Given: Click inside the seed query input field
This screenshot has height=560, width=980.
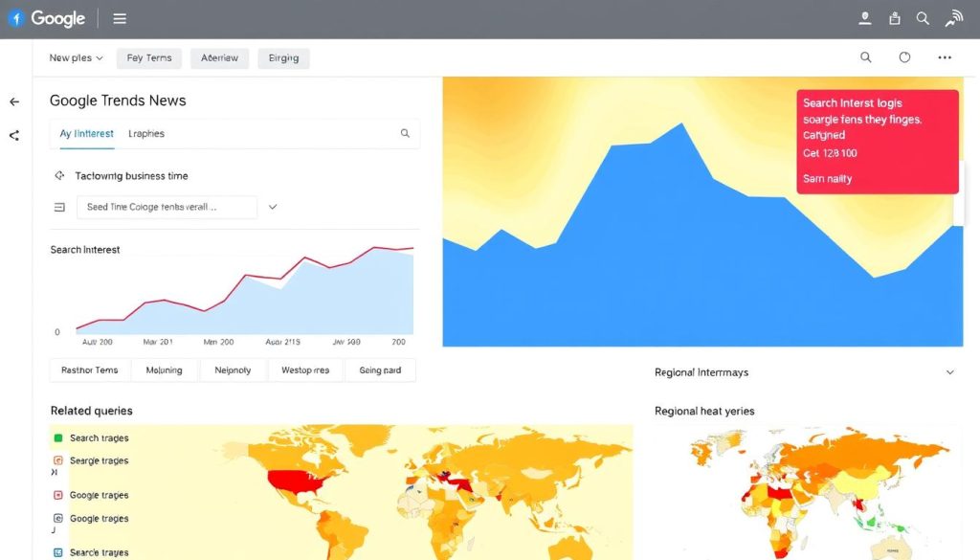Looking at the screenshot, I should coord(167,207).
